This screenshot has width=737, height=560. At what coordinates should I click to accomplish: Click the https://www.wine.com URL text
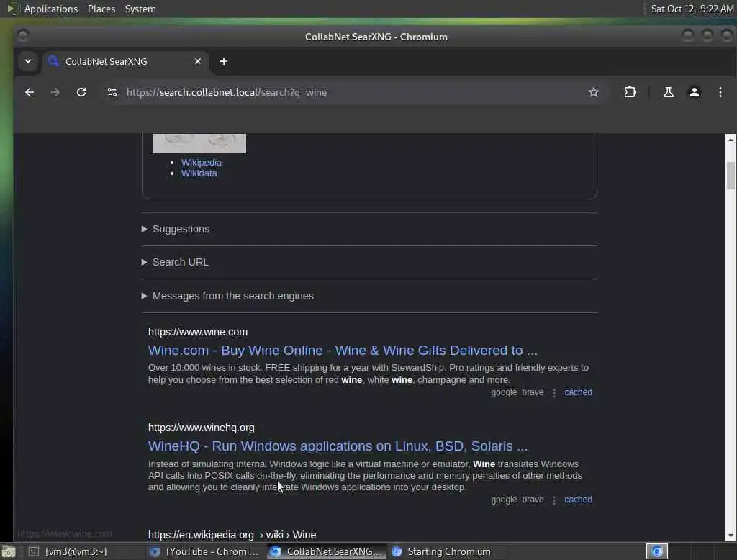tap(198, 332)
